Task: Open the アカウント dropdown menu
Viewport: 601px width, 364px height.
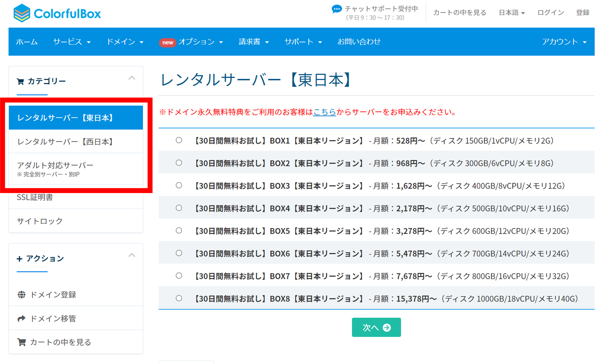Action: [564, 42]
